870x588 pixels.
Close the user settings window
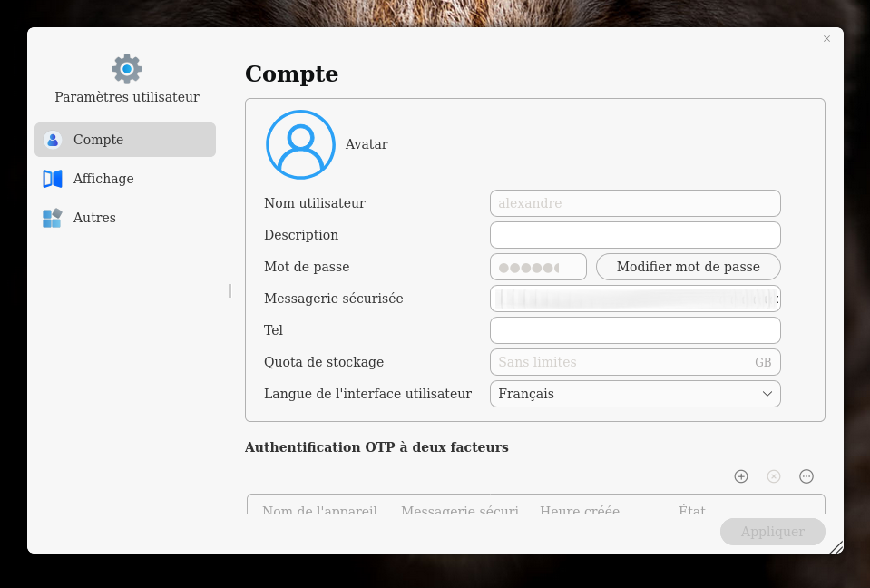[x=826, y=39]
